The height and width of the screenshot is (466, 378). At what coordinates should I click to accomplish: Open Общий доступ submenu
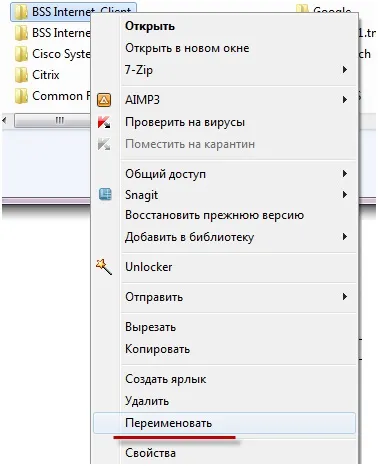point(225,174)
